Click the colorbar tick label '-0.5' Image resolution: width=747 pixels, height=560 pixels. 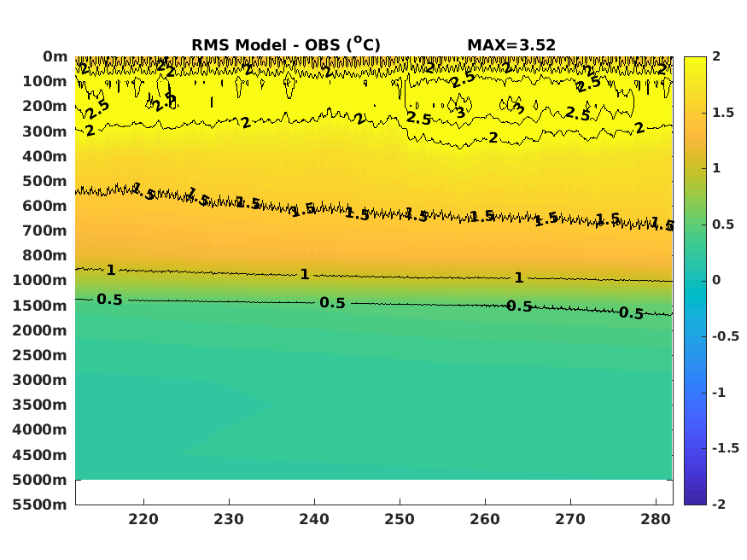point(726,336)
